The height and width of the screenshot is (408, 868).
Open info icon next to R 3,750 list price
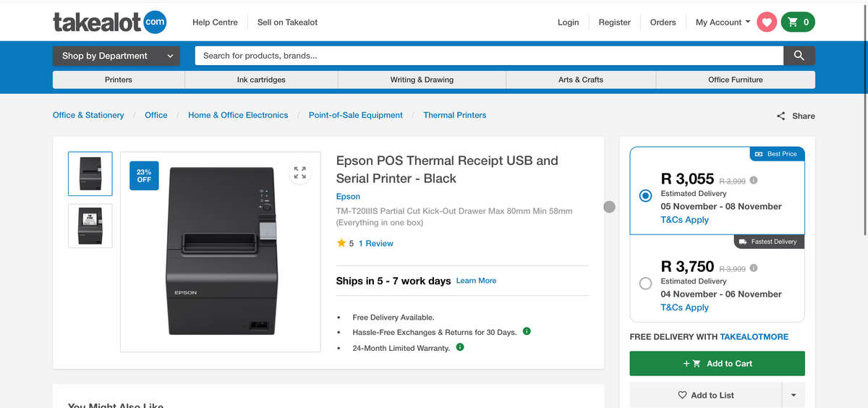click(754, 268)
